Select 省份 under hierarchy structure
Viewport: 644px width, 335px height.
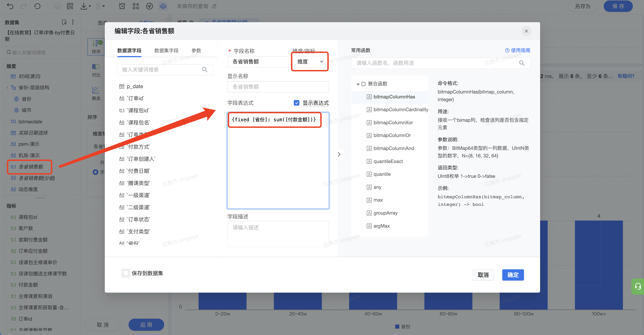click(x=26, y=99)
